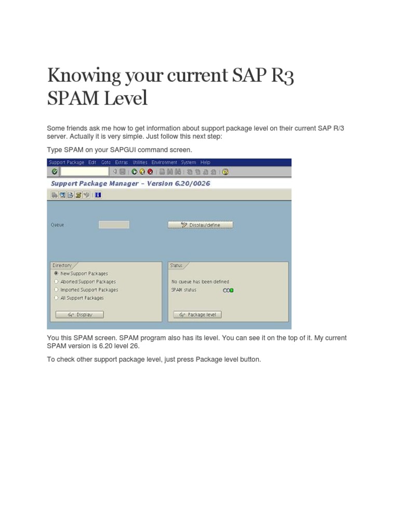Click the SAP command input field
Screen dimensions: 399x532
(x=85, y=171)
